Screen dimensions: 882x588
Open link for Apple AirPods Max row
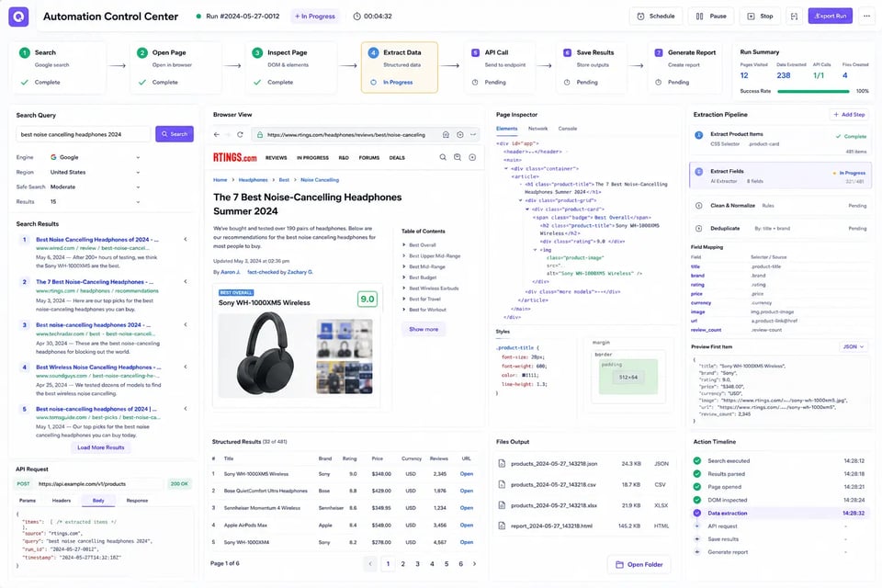pyautogui.click(x=467, y=525)
